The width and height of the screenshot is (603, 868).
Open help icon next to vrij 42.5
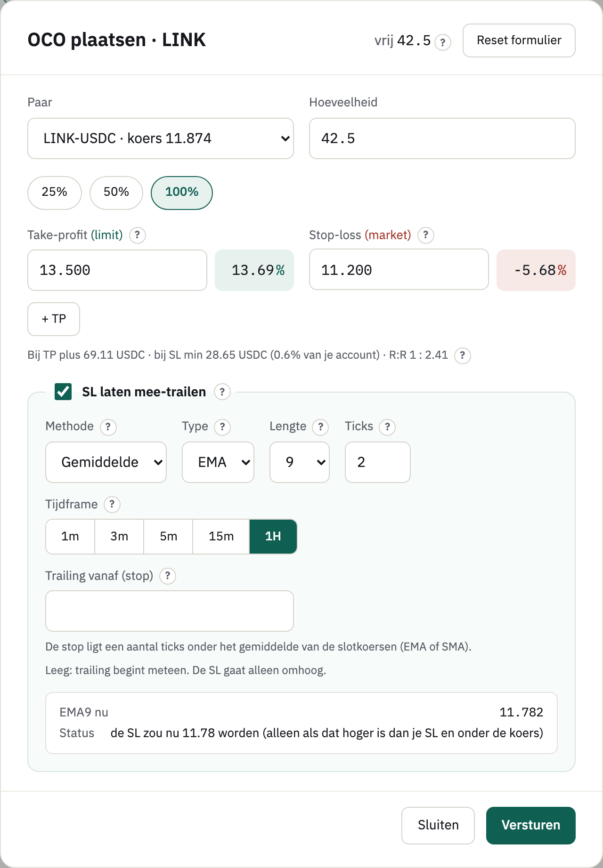[x=442, y=42]
